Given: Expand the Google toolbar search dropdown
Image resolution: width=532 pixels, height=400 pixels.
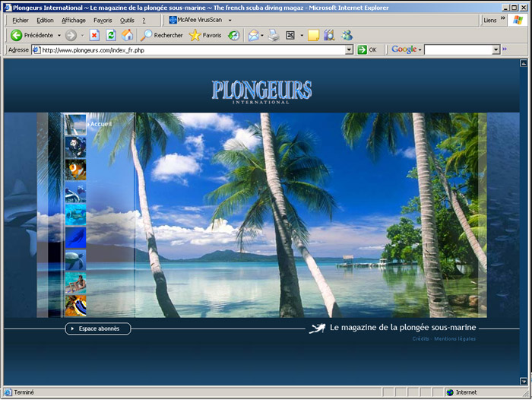Looking at the screenshot, I should click(496, 49).
